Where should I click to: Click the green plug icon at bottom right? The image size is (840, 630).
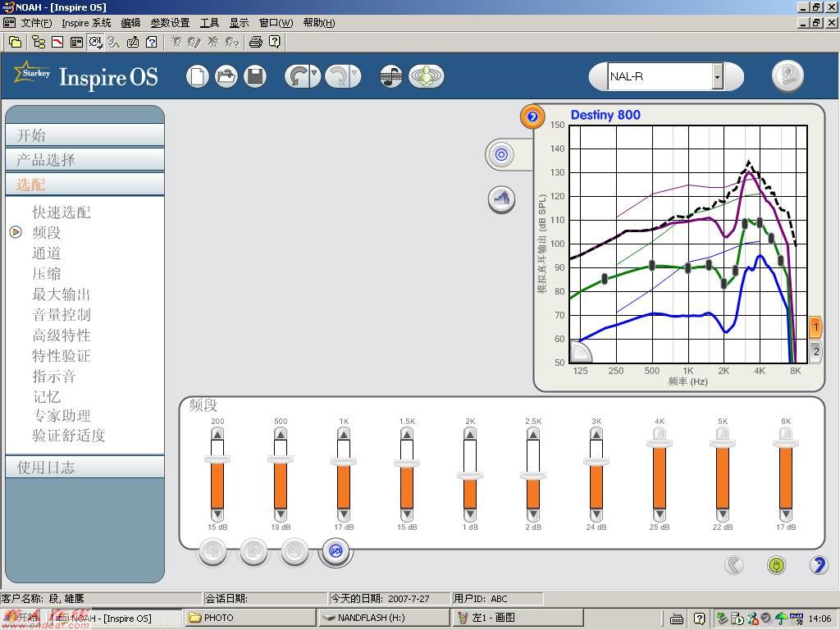tap(776, 564)
